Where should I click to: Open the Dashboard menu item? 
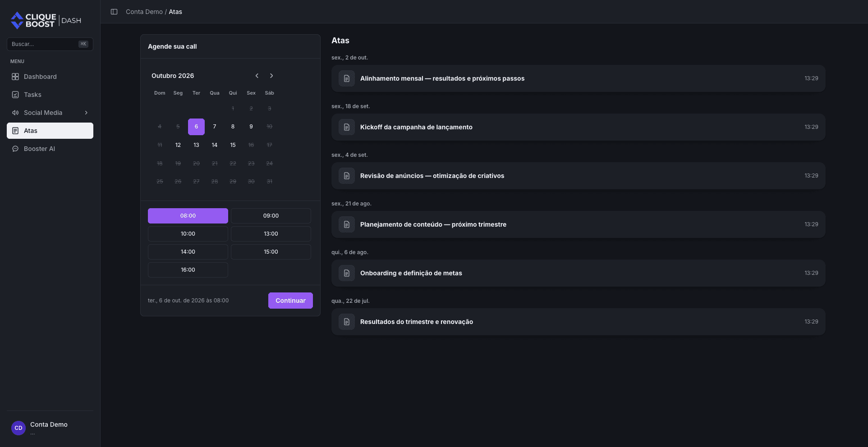point(50,77)
